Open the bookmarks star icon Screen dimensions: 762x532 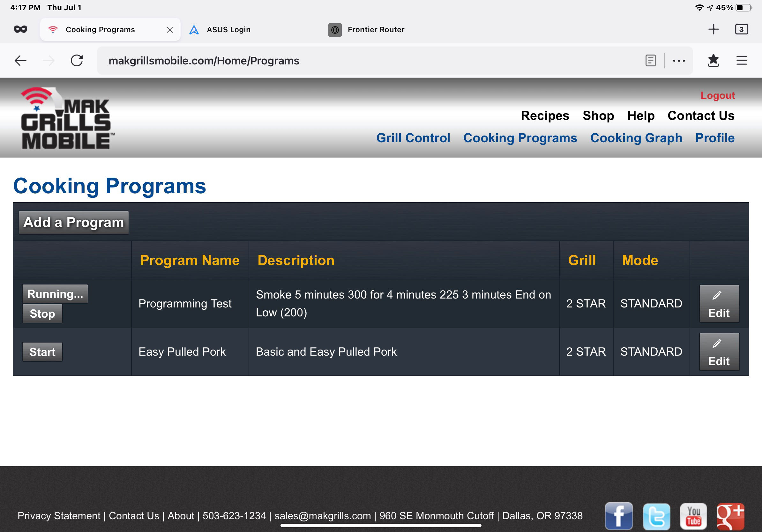tap(713, 61)
